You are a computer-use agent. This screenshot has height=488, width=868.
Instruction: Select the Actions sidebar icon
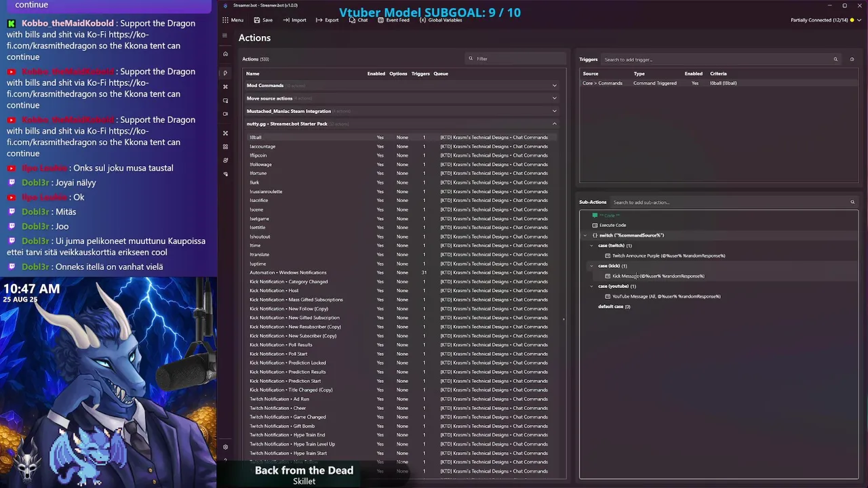[226, 73]
